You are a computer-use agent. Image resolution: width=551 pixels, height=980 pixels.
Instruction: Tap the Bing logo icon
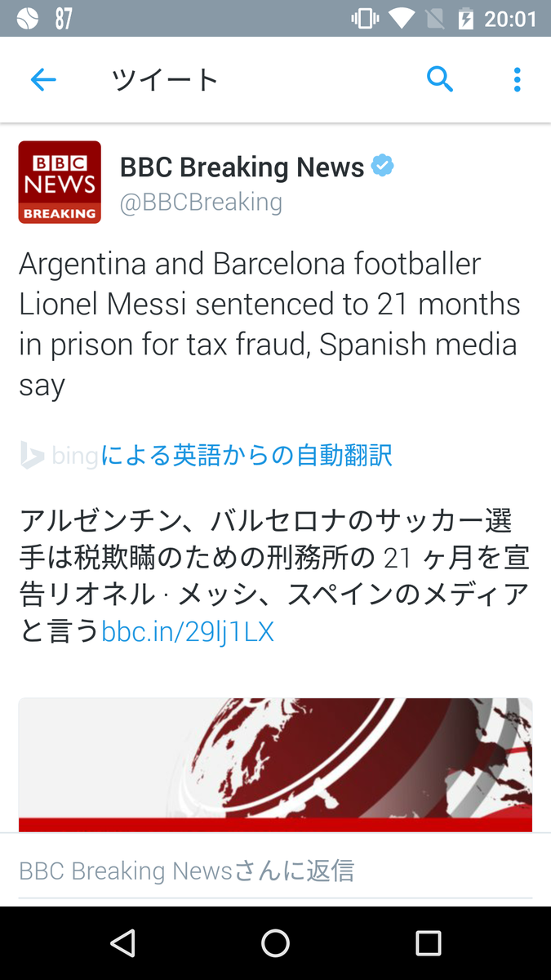click(32, 455)
